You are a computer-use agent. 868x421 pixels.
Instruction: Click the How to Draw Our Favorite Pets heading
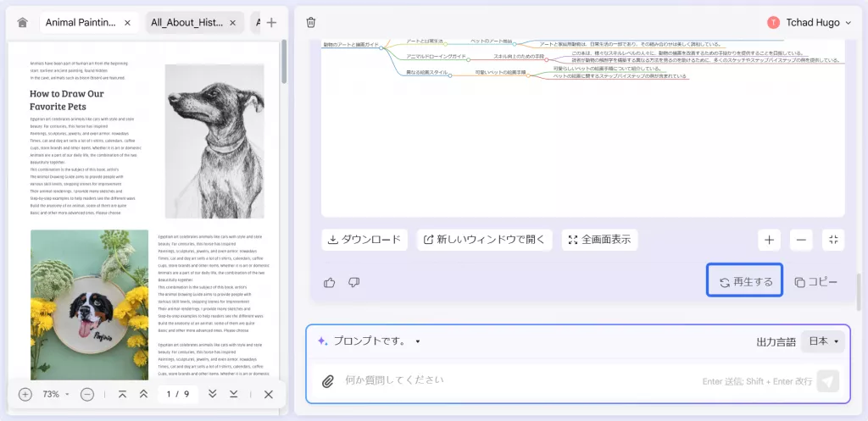(66, 100)
